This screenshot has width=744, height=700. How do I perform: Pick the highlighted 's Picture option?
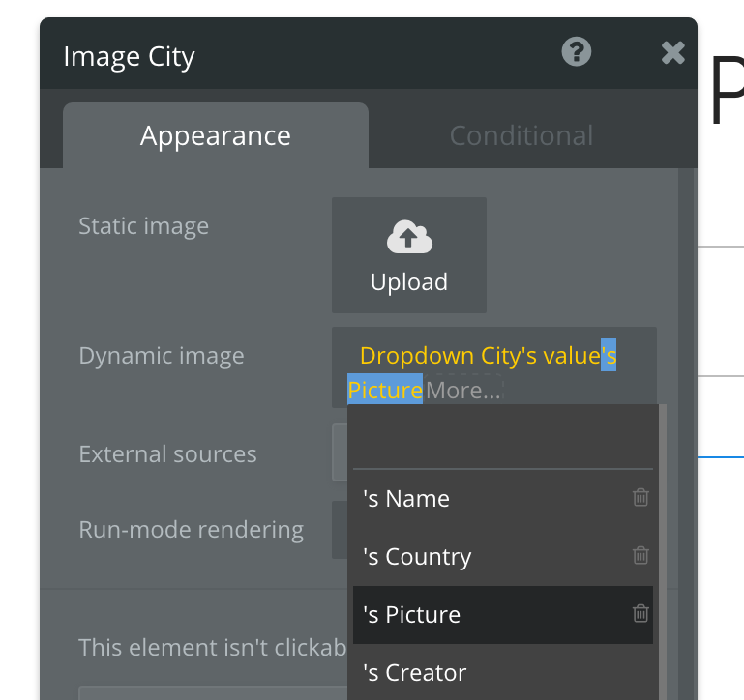[411, 615]
